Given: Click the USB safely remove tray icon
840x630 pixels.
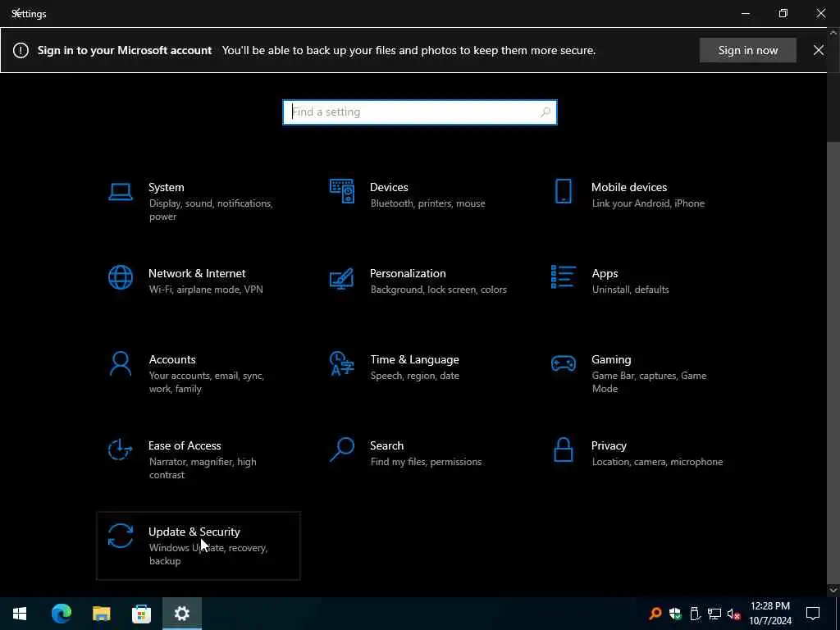Looking at the screenshot, I should (695, 614).
